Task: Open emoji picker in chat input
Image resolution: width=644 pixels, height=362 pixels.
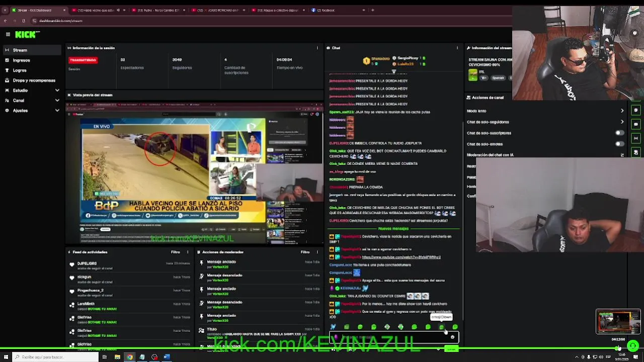Action: 452,337
